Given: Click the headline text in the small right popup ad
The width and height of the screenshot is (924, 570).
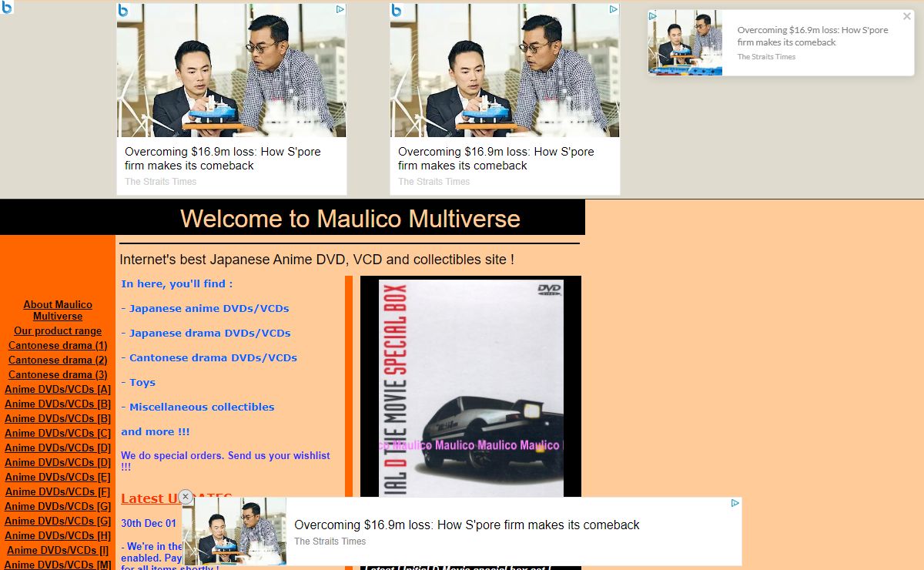Looking at the screenshot, I should (812, 36).
